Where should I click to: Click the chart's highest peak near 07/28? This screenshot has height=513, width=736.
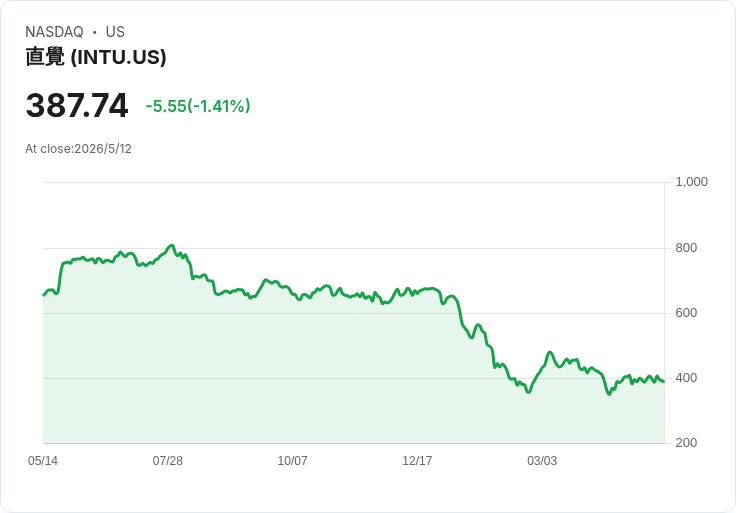tap(172, 245)
